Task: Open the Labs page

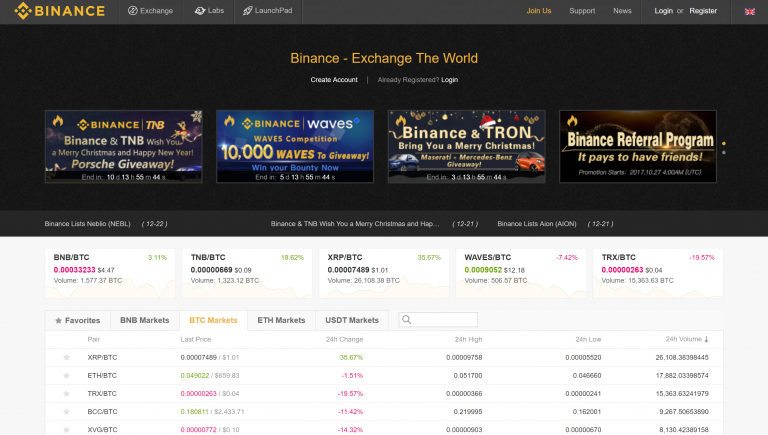Action: (209, 11)
